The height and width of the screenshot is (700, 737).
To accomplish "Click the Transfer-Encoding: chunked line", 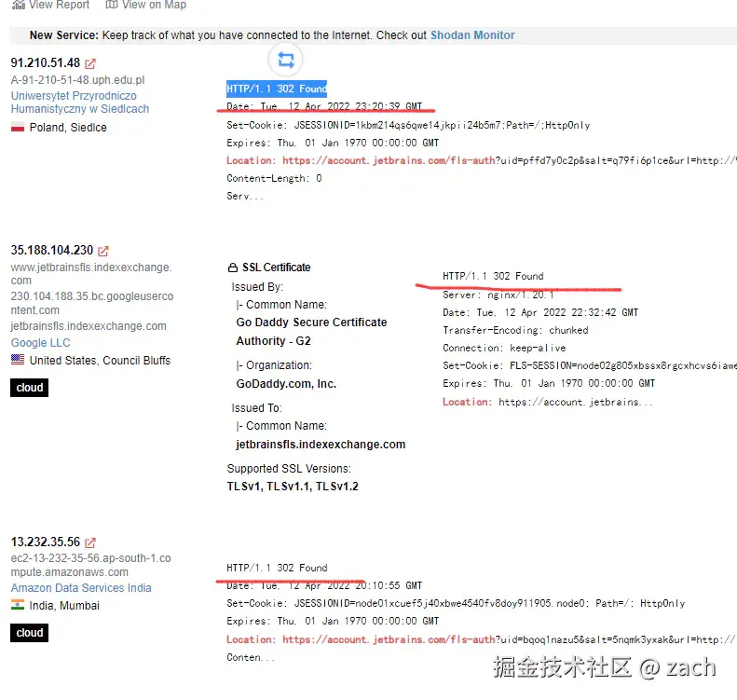I will click(x=515, y=330).
